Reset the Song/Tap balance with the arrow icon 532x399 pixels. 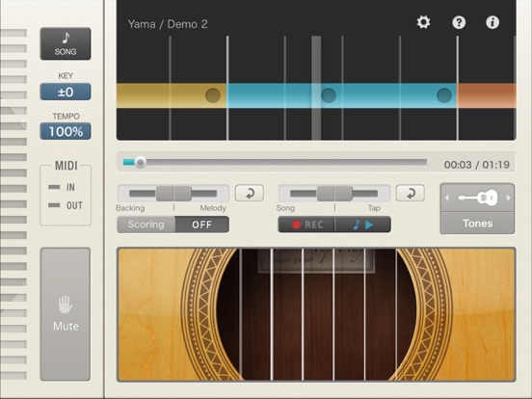point(411,194)
